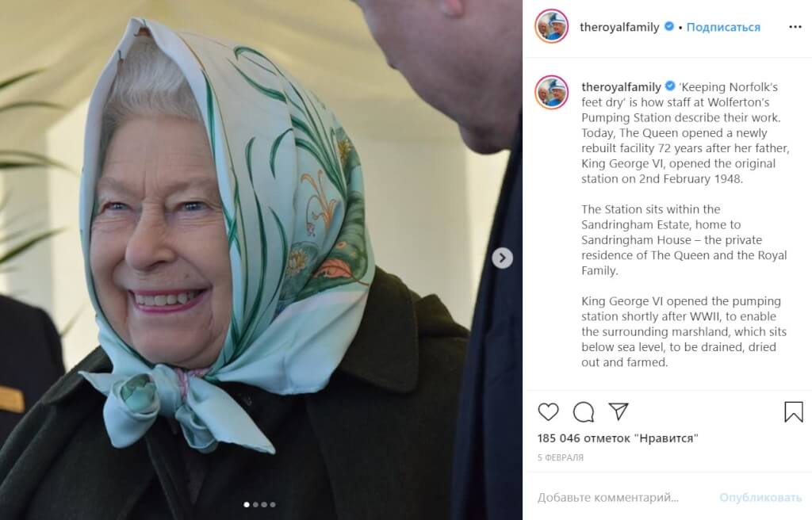
Task: Open the three-dot more options menu
Action: point(795,27)
